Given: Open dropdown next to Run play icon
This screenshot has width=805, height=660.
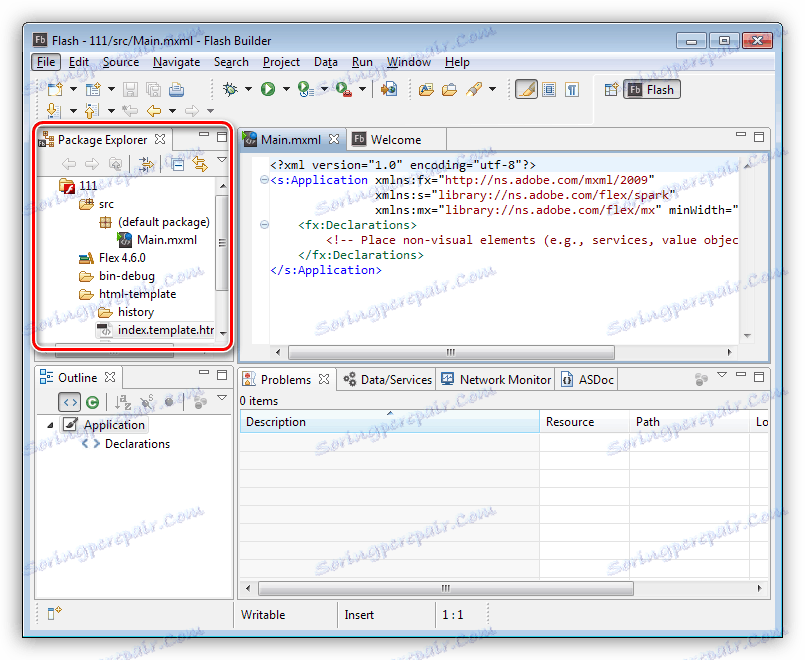Looking at the screenshot, I should click(x=286, y=89).
